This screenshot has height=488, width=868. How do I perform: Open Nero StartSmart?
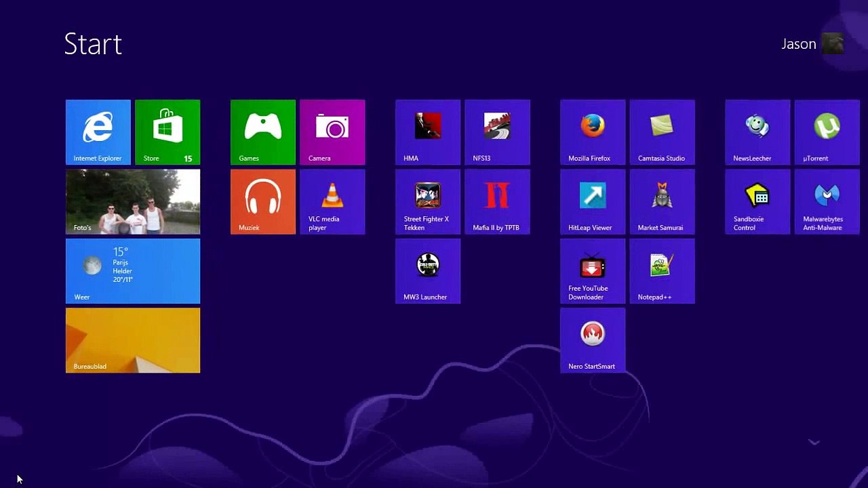click(593, 340)
